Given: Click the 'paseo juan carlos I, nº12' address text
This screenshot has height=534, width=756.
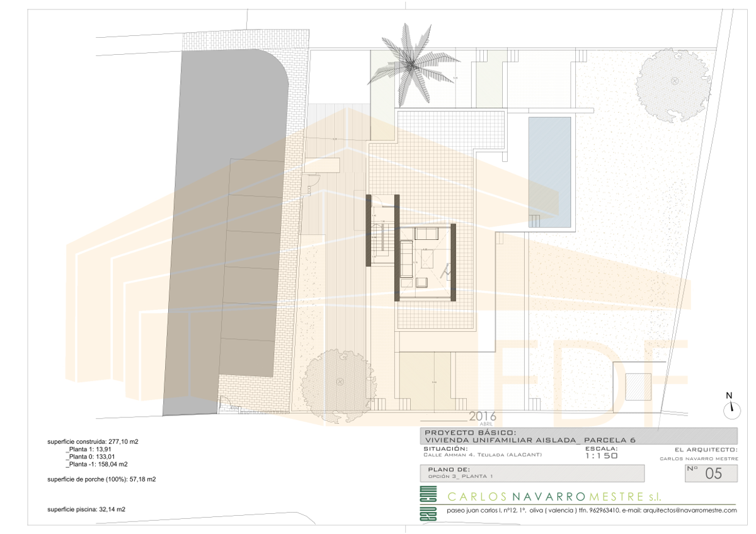Looking at the screenshot, I should point(483,511).
